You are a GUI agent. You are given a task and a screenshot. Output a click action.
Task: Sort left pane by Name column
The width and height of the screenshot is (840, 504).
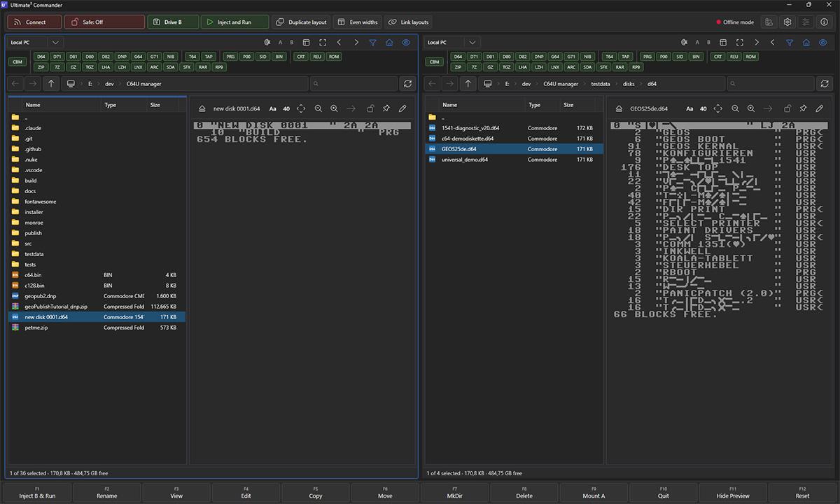coord(33,105)
